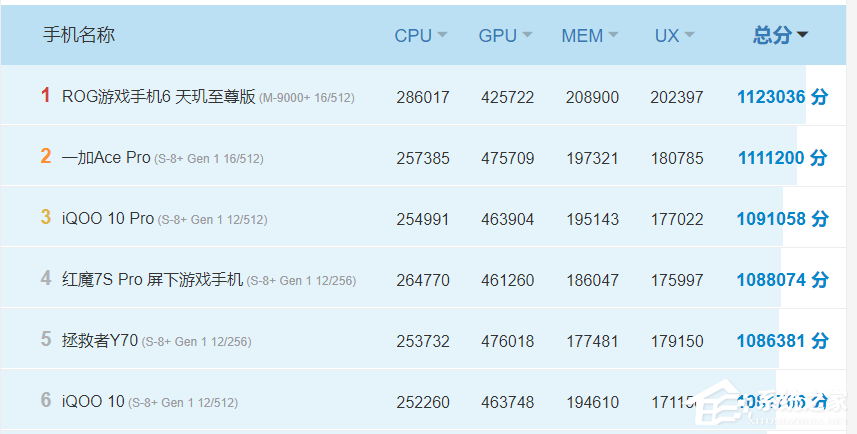
Task: Click CPU score 253732
Action: pyautogui.click(x=423, y=342)
